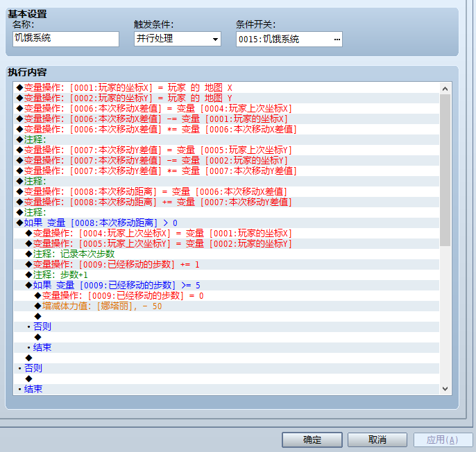This screenshot has width=476, height=452.
Task: Select line [0008:本次移动距离] += 变量 [0007:本次移动Y差值]
Action: coord(226,202)
